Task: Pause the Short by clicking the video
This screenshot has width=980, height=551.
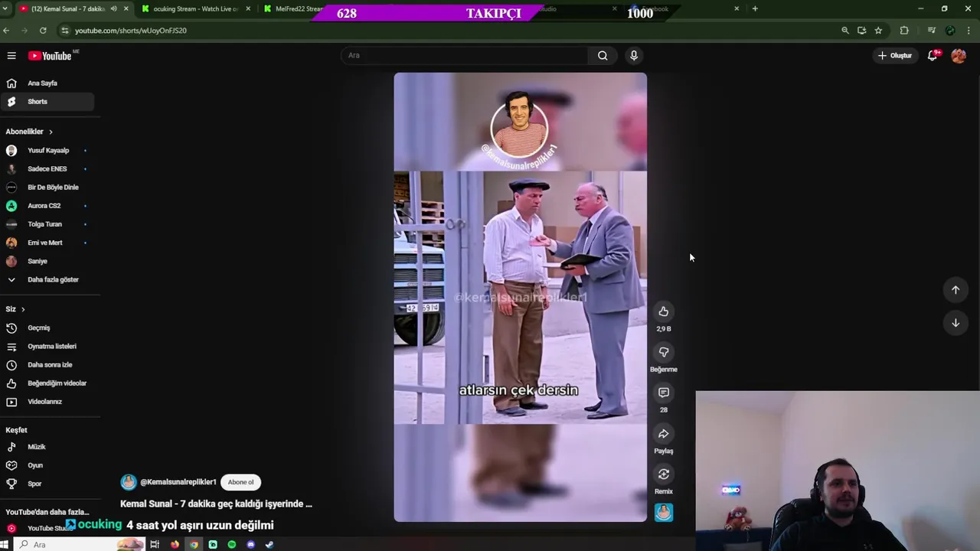Action: (x=521, y=298)
